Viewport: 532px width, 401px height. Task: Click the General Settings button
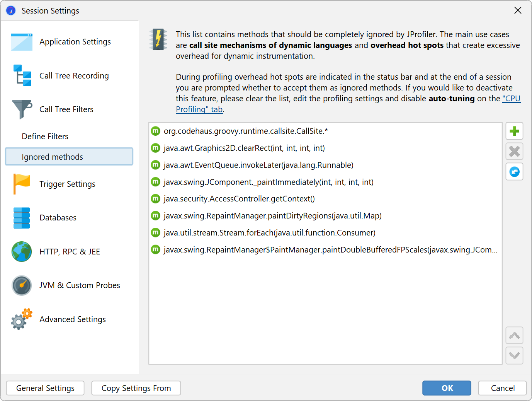point(45,388)
